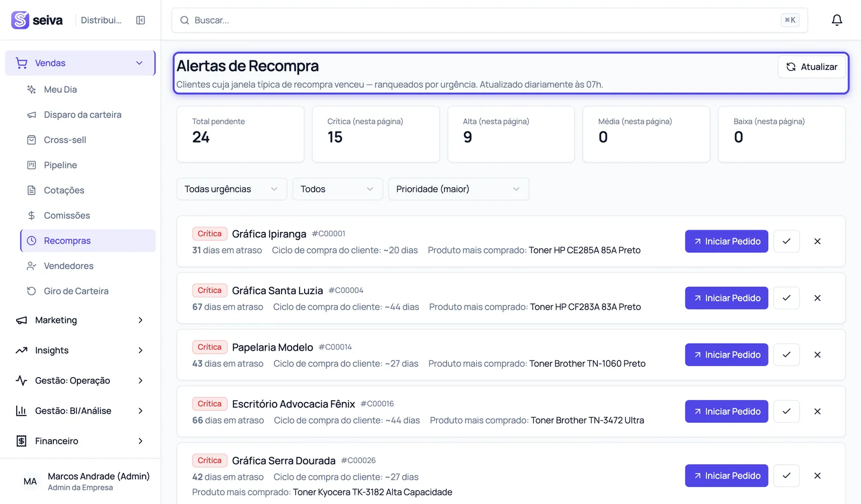
Task: Click the Atualizar button
Action: (811, 67)
